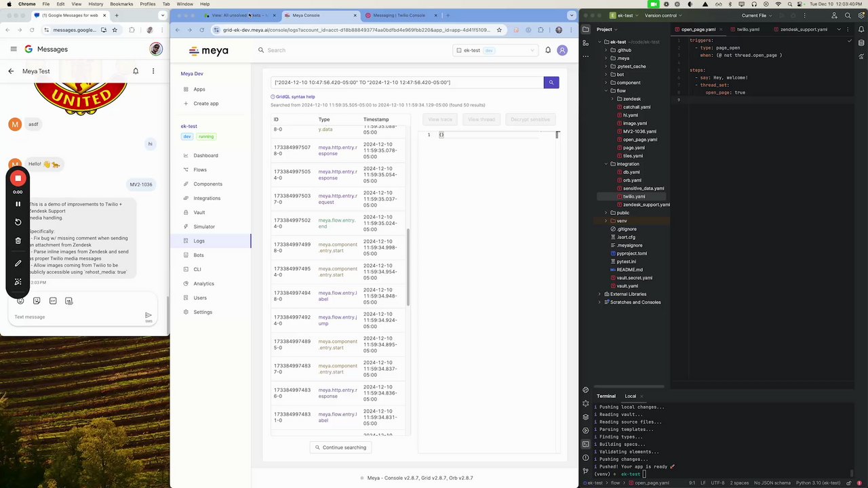Open Apps in the Meya sidebar
The width and height of the screenshot is (868, 488).
click(x=199, y=89)
